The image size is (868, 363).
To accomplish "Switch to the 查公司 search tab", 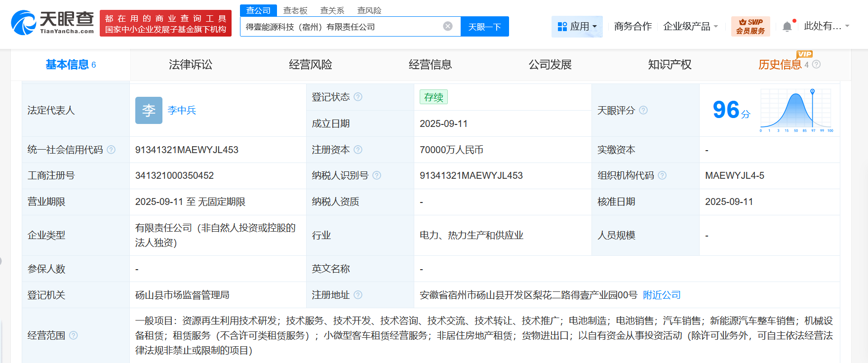I will coord(258,10).
